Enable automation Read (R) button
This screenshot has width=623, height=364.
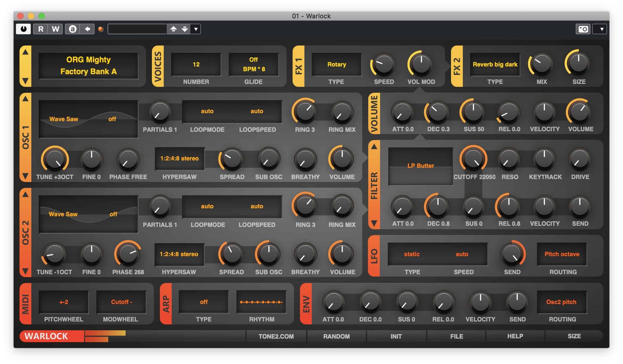coord(41,29)
